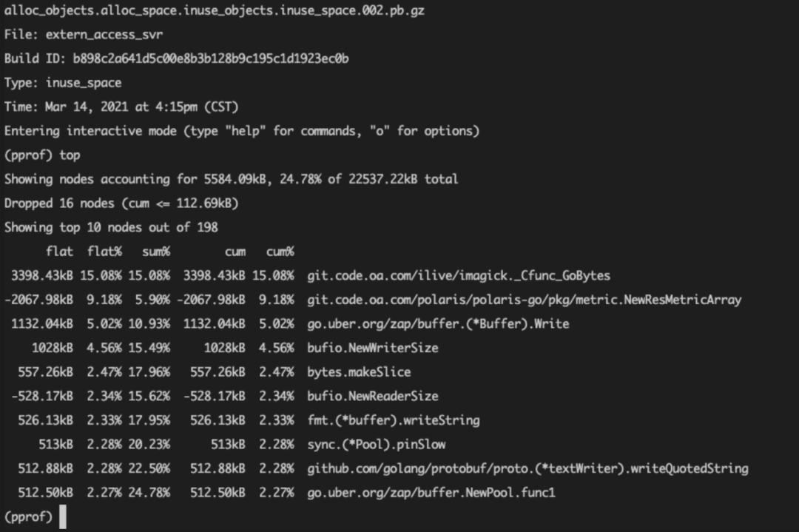Click the 'flat%' column header

(x=104, y=252)
